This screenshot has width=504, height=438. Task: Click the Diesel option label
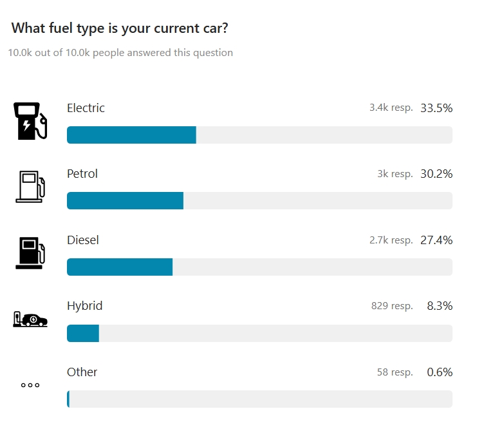[83, 240]
